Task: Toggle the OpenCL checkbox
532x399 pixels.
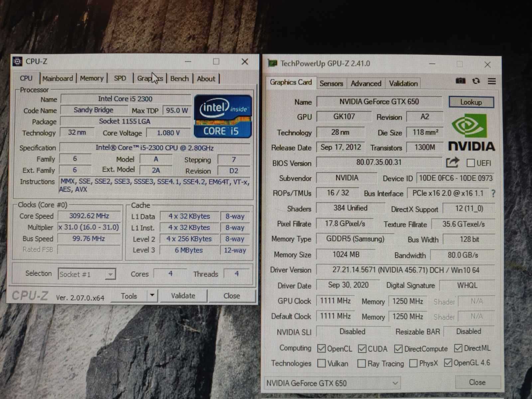Action: point(321,348)
